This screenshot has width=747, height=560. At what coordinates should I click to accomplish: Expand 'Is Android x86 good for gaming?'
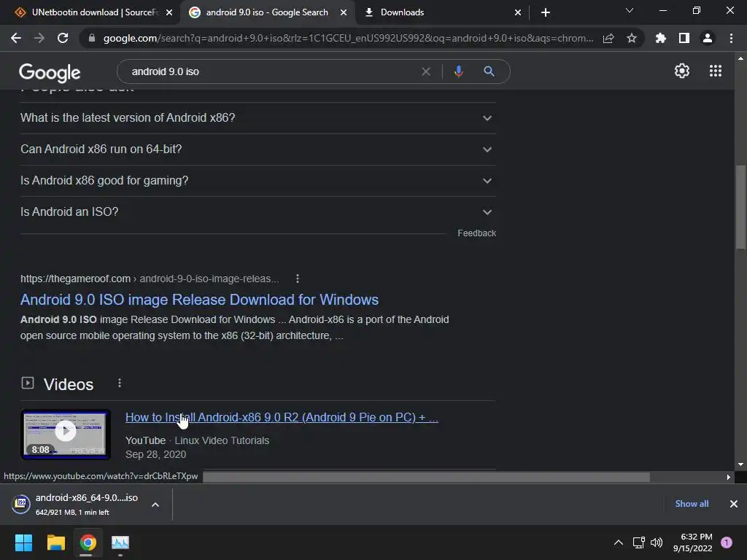tap(258, 181)
